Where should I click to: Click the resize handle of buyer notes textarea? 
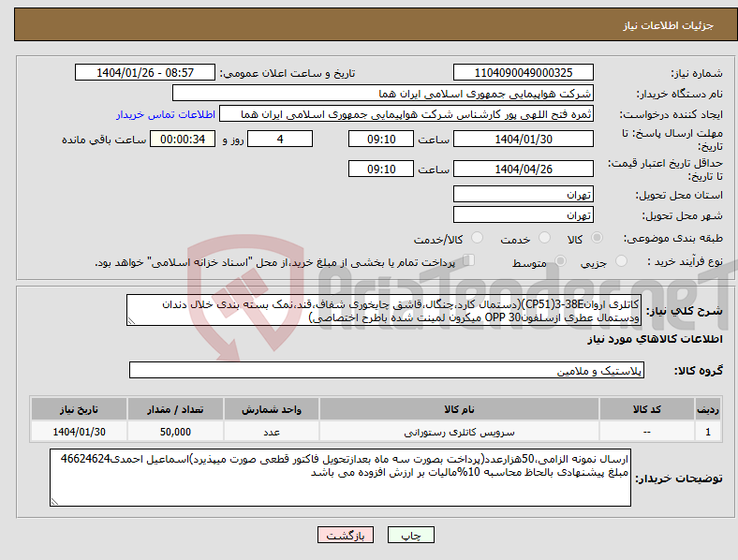[54, 502]
